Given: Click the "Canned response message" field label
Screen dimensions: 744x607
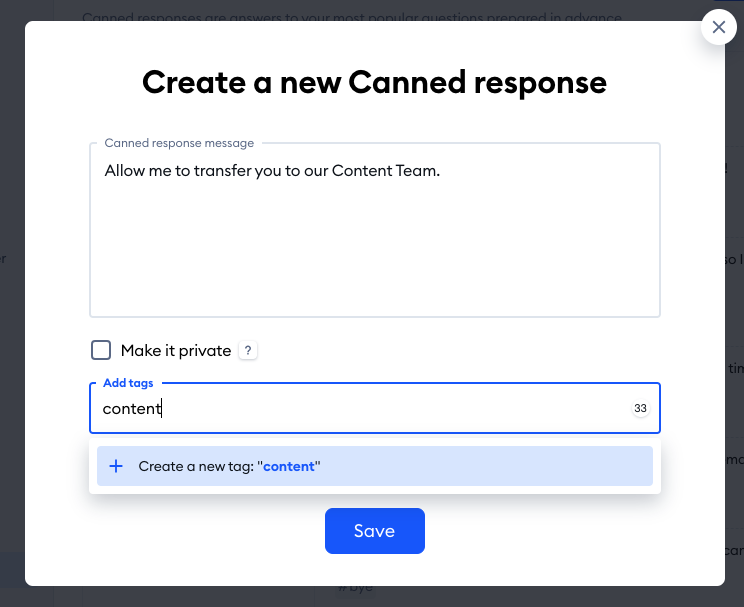Looking at the screenshot, I should [179, 143].
